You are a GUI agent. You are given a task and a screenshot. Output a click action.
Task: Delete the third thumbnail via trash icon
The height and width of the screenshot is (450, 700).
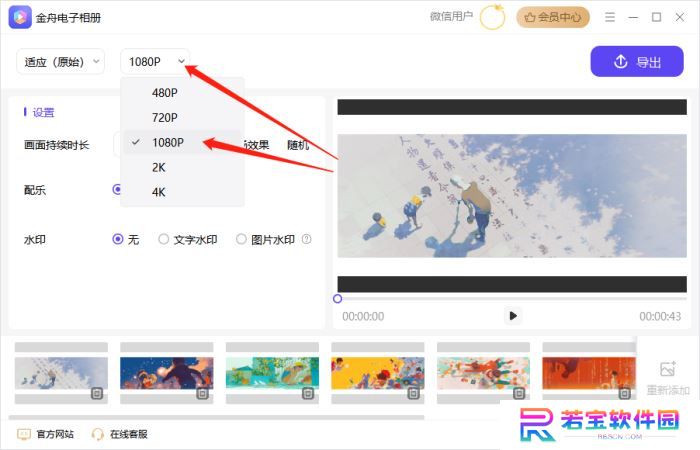point(308,393)
